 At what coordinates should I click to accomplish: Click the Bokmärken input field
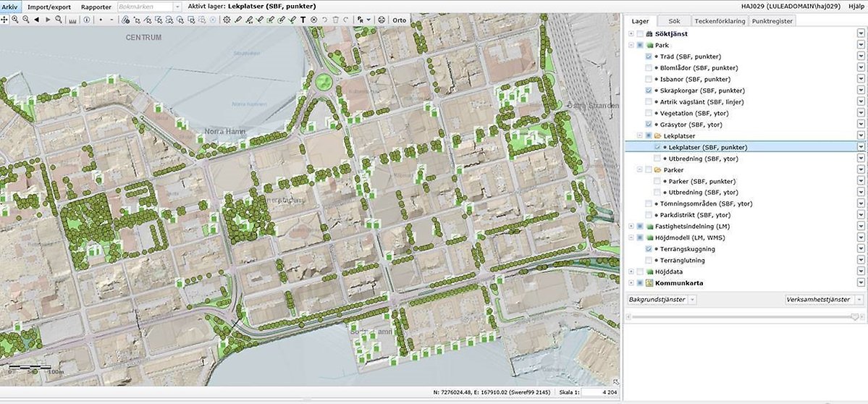pos(145,7)
